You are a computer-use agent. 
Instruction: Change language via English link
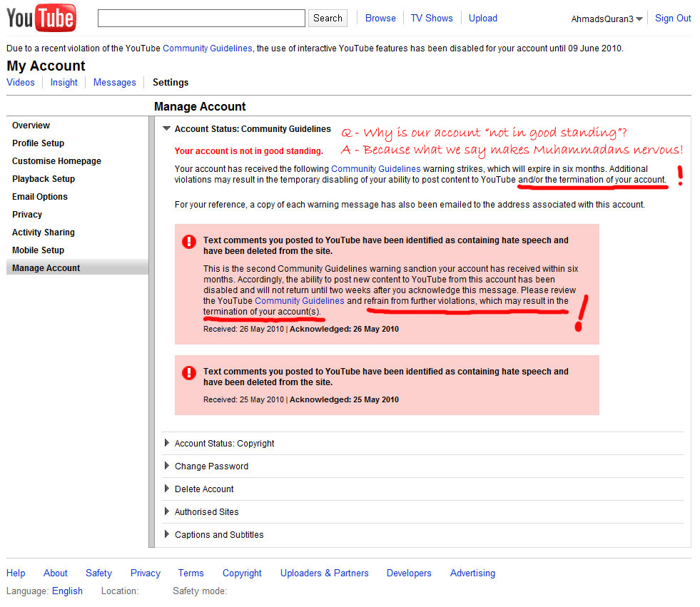point(67,591)
